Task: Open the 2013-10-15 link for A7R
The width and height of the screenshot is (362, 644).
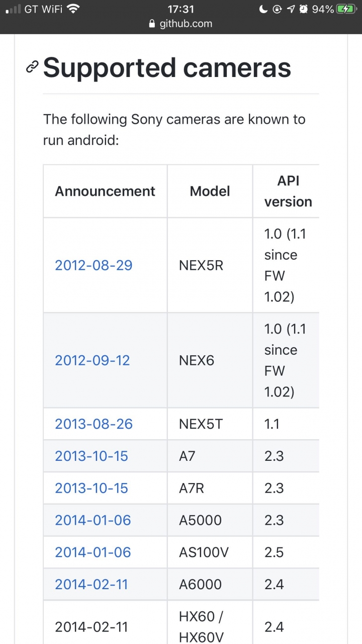Action: pyautogui.click(x=92, y=488)
